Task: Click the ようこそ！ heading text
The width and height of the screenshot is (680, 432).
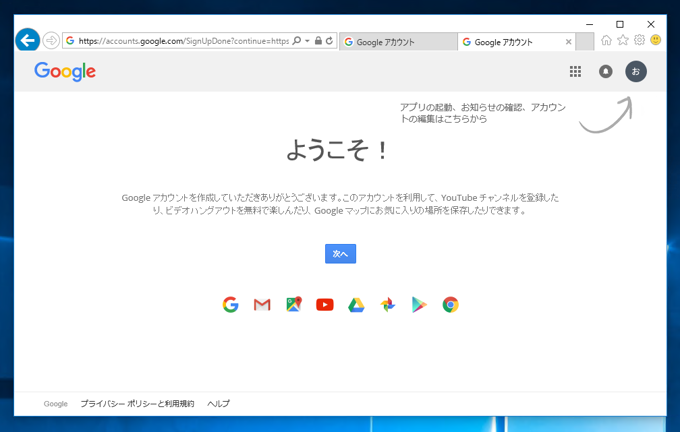Action: click(338, 150)
